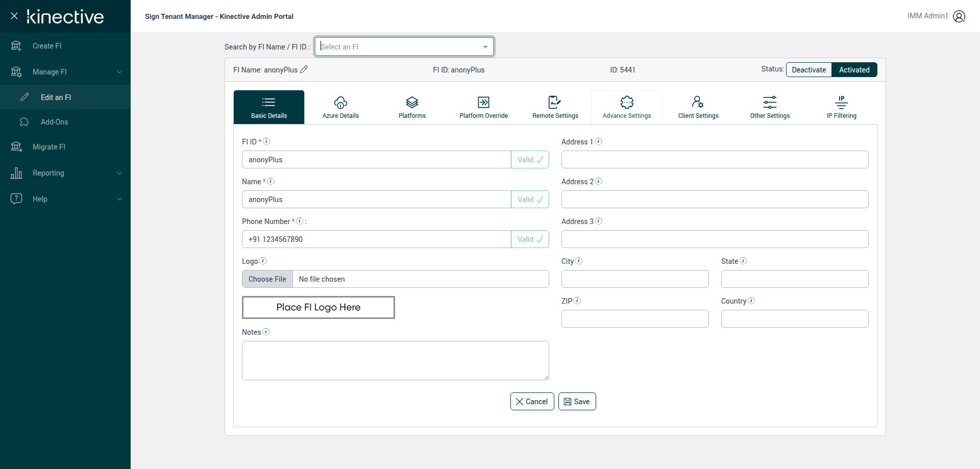Open the IMM Admin1 user profile icon
The height and width of the screenshot is (469, 980).
click(959, 16)
